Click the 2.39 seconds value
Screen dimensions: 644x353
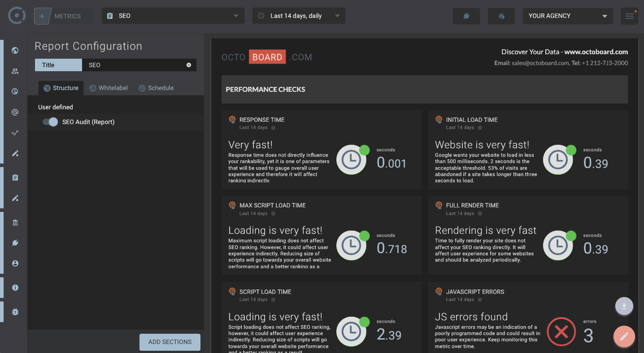click(389, 334)
